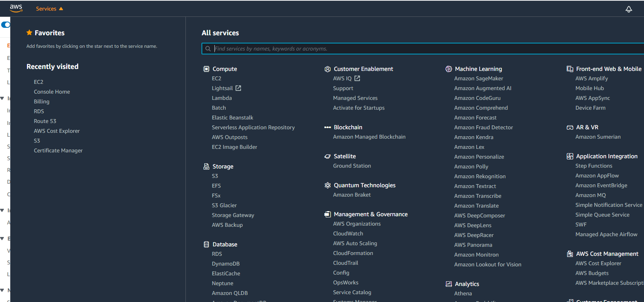The width and height of the screenshot is (644, 302).
Task: Open Serverless Application Repository
Action: pos(253,127)
